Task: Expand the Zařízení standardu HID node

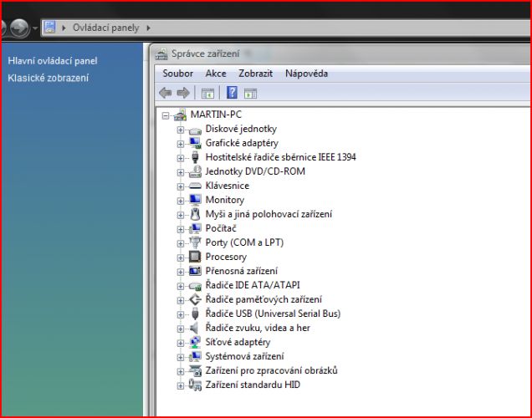Action: coord(181,385)
